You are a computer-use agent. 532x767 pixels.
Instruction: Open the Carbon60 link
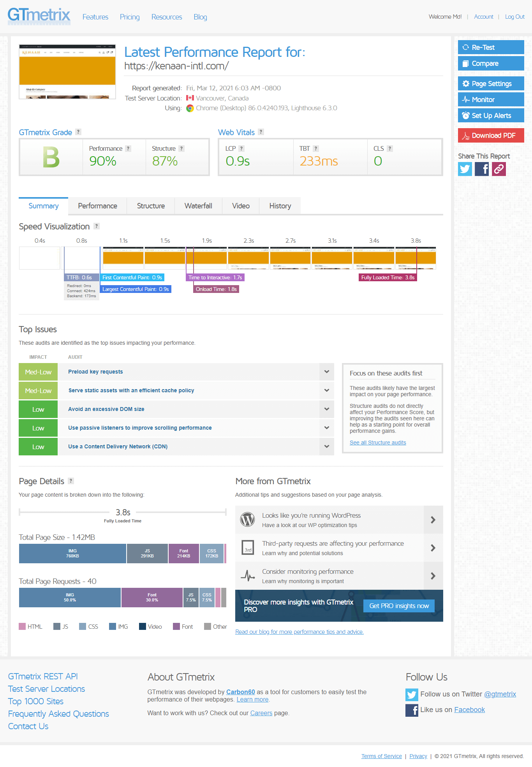point(240,692)
